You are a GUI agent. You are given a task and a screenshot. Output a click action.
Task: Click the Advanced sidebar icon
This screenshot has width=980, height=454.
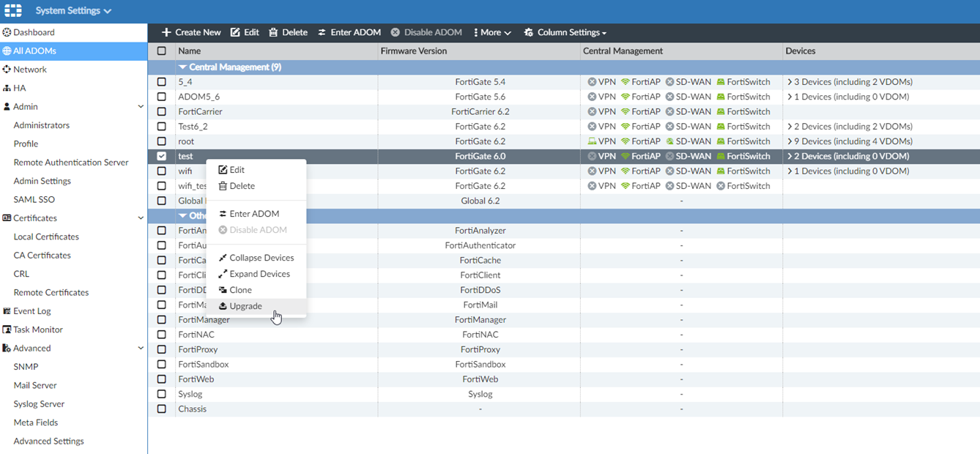(x=7, y=349)
